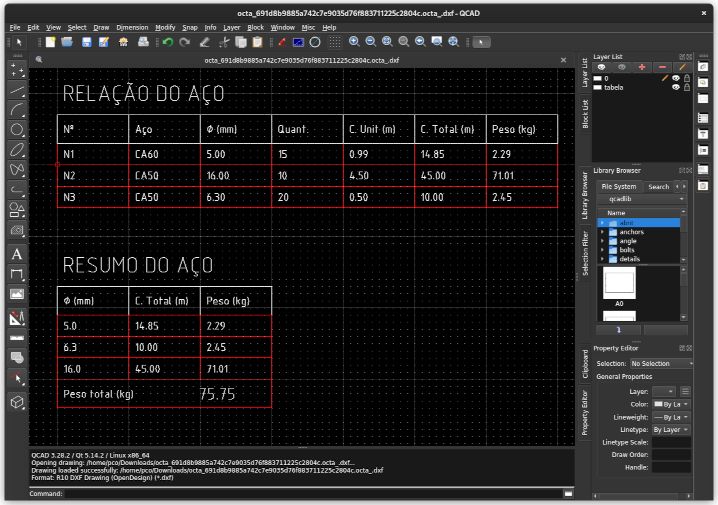Viewport: 718px width, 505px height.
Task: Click the Print icon in toolbar
Action: [143, 42]
